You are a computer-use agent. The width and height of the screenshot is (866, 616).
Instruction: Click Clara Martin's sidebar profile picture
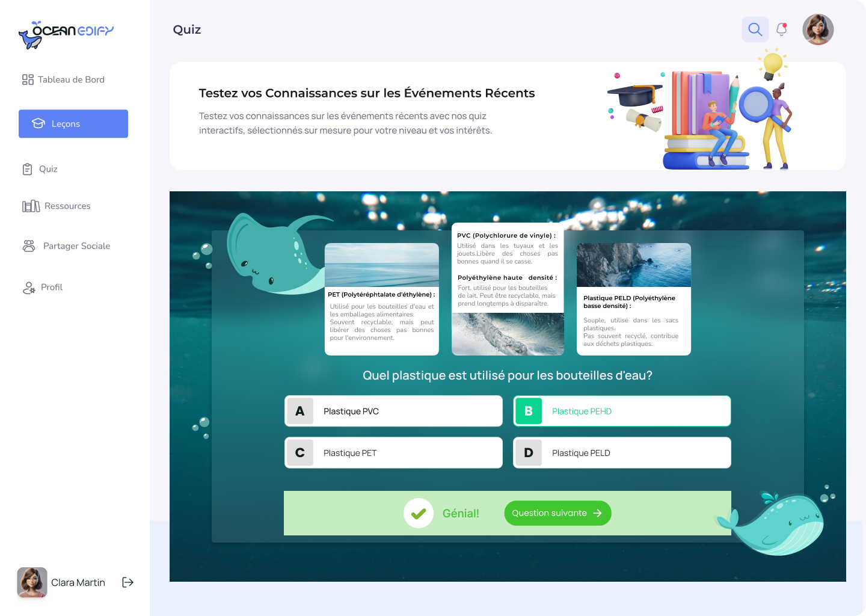32,582
